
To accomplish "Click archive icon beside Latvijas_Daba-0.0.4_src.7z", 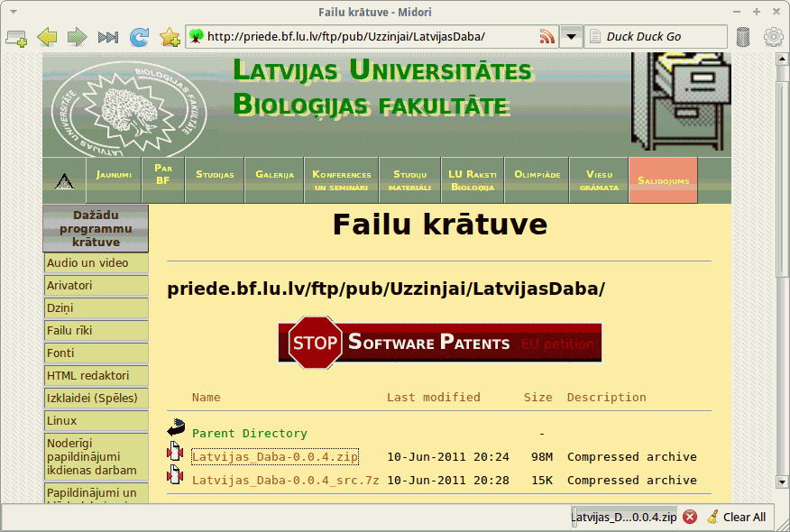I will tap(175, 474).
